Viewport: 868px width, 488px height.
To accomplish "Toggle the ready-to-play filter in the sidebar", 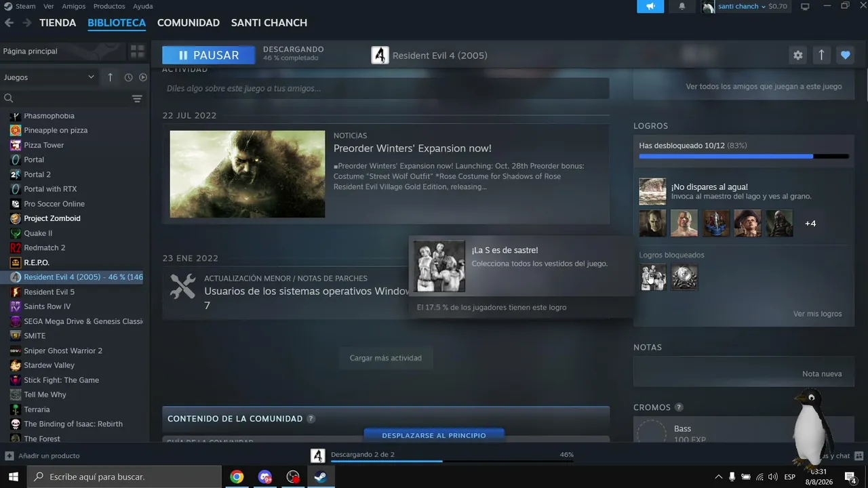I will [x=143, y=77].
